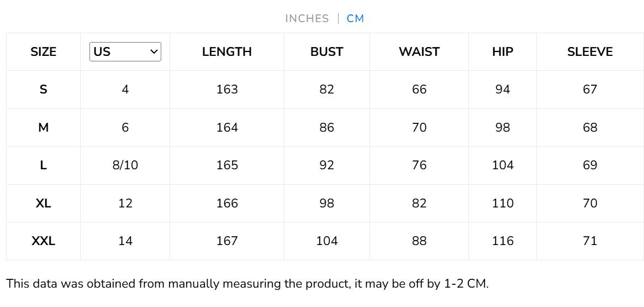Screen dimensions: 644x307
Task: Click the XL size row label
Action: pyautogui.click(x=43, y=204)
